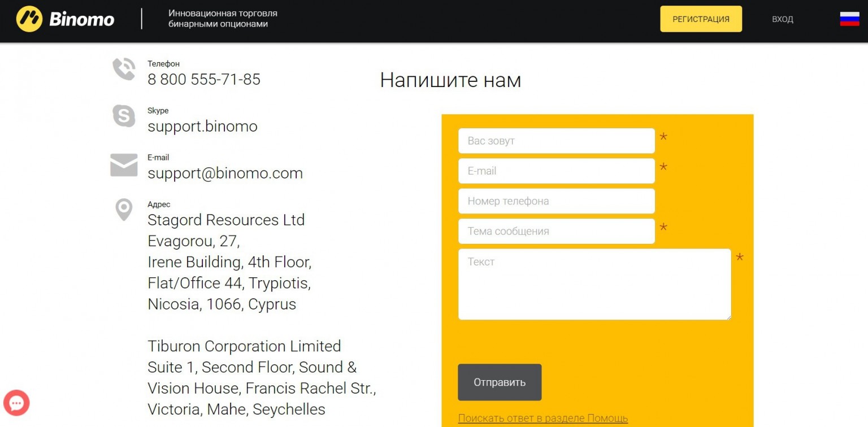
Task: Focus the 'Тема сообщения' subject field
Action: [x=557, y=231]
